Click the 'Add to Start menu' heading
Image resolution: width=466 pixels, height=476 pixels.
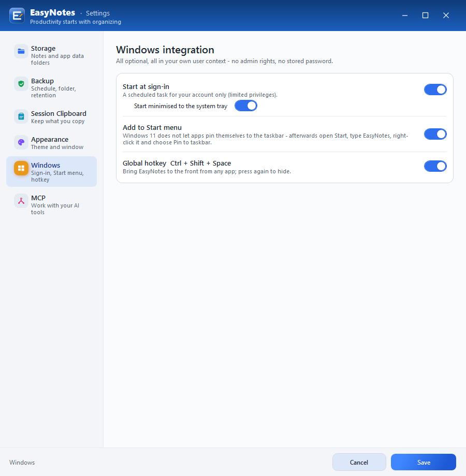(152, 127)
